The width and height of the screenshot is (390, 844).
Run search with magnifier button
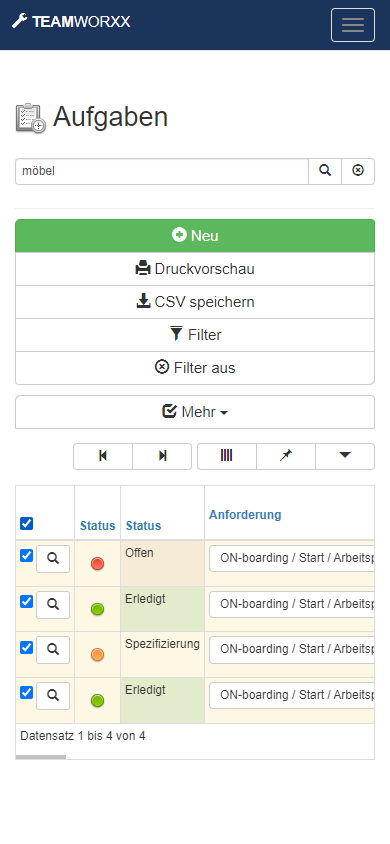[325, 171]
